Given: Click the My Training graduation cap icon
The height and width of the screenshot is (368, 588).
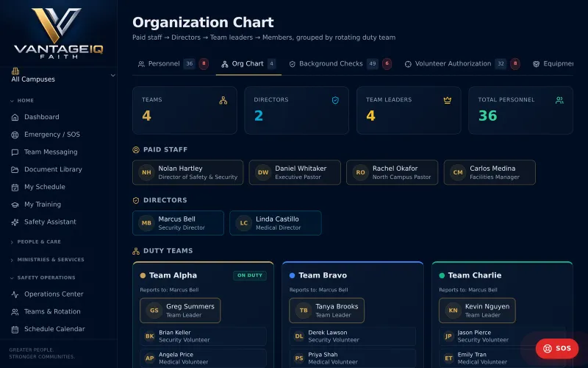Looking at the screenshot, I should (15, 205).
